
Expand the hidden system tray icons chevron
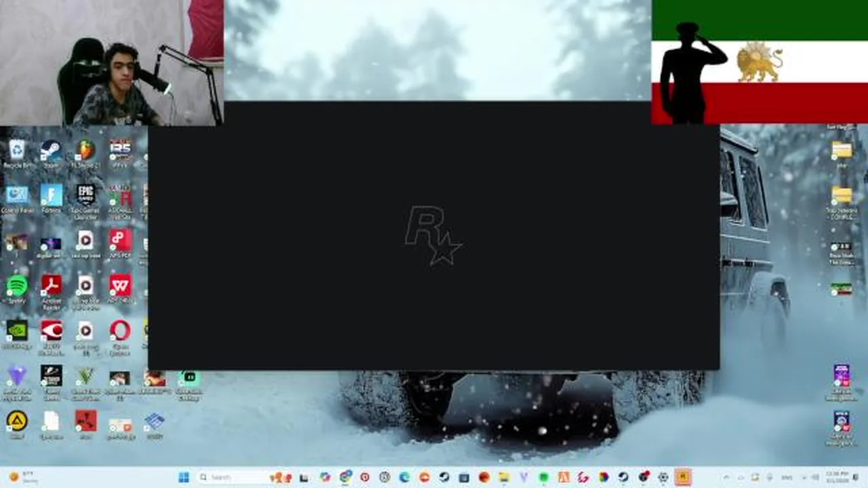(x=726, y=477)
